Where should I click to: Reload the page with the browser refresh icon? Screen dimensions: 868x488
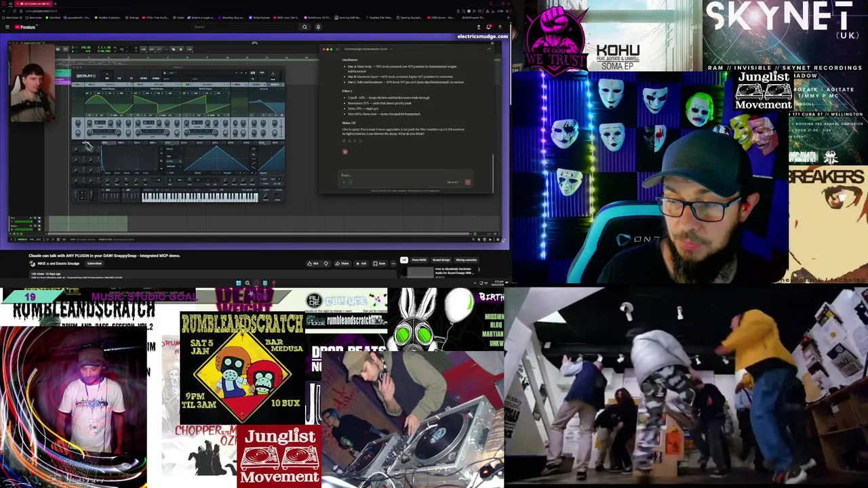14,11
